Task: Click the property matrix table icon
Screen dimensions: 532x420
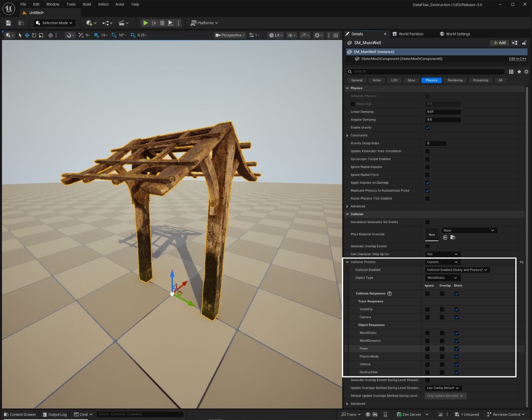Action: [511, 71]
